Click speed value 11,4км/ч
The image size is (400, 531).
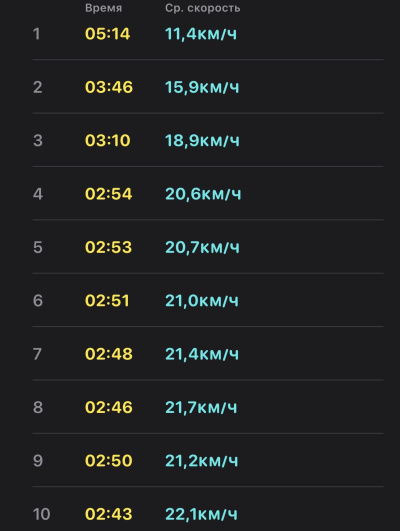coord(201,34)
